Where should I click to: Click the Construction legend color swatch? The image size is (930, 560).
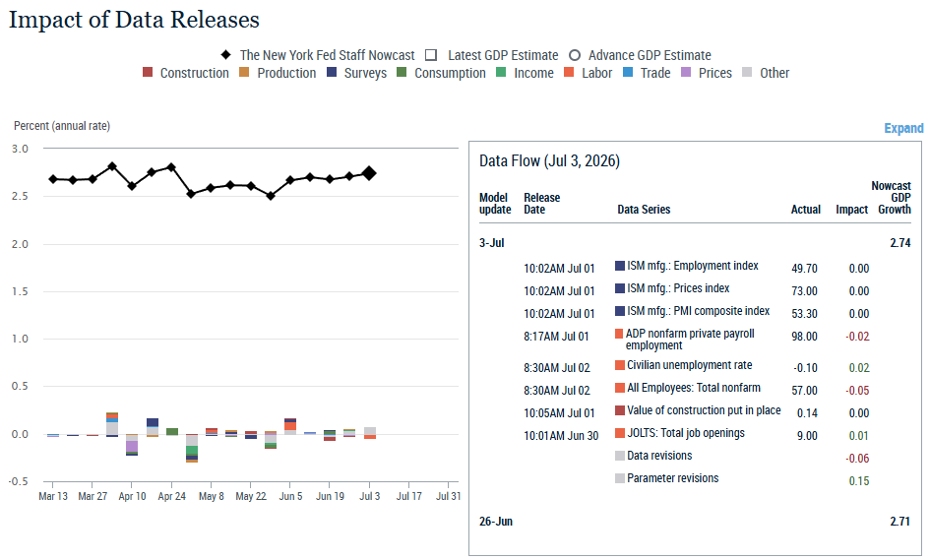pos(148,73)
